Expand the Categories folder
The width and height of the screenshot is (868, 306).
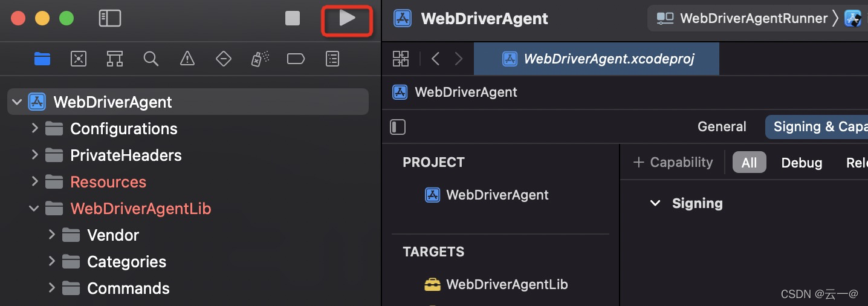[x=51, y=261]
